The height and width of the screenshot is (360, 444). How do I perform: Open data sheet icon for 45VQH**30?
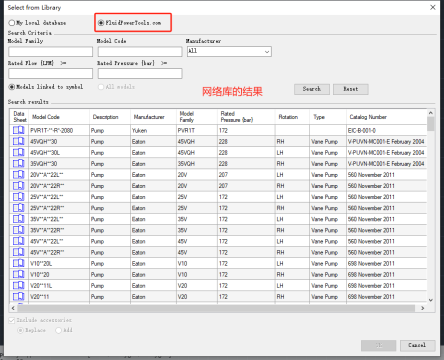coord(19,141)
